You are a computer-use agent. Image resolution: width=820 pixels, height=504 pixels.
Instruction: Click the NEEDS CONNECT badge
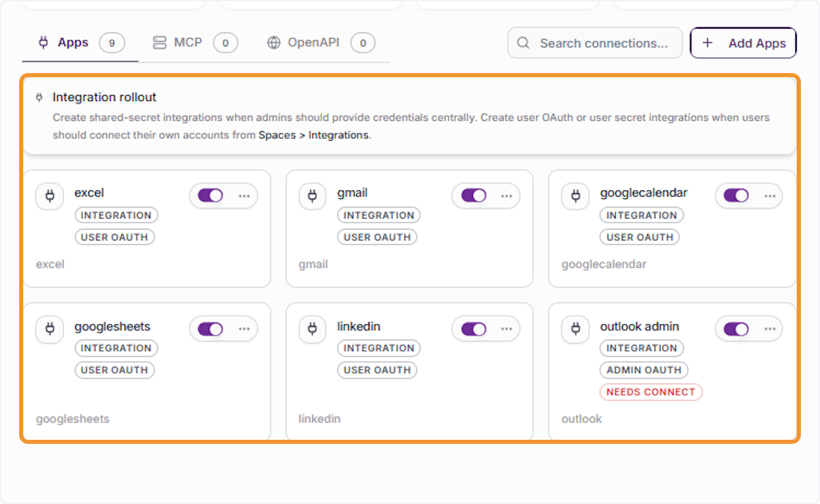651,392
